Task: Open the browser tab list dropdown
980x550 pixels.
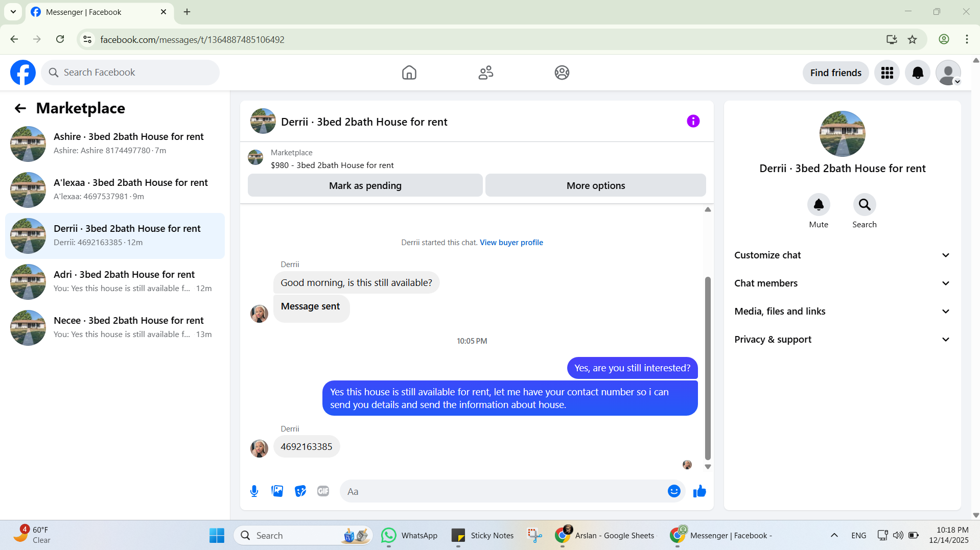Action: pyautogui.click(x=13, y=12)
